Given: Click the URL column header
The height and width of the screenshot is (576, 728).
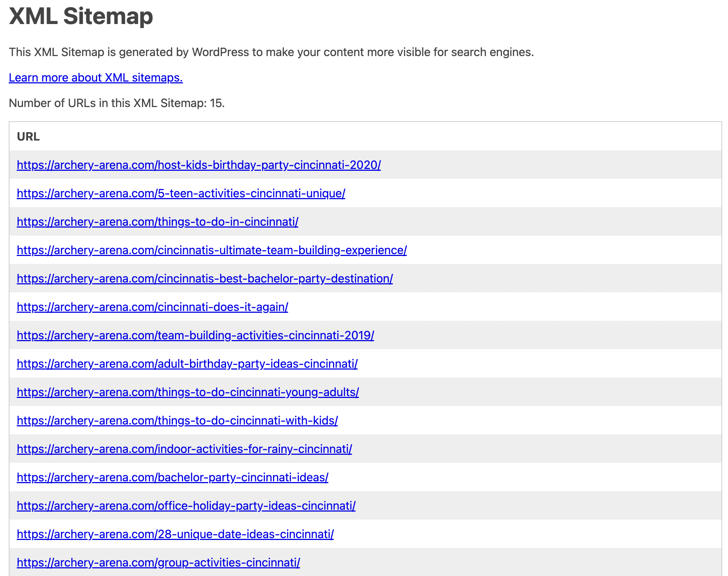Looking at the screenshot, I should click(x=28, y=137).
